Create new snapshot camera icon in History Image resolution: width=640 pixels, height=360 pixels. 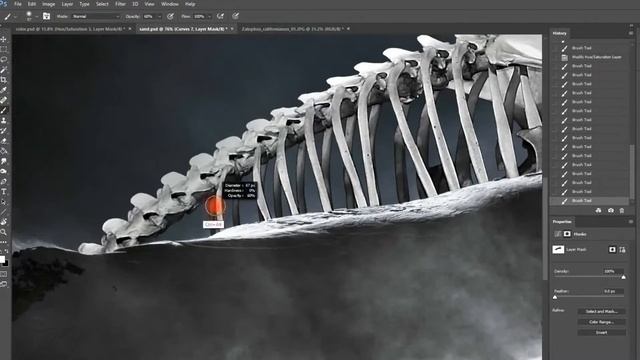click(x=611, y=211)
